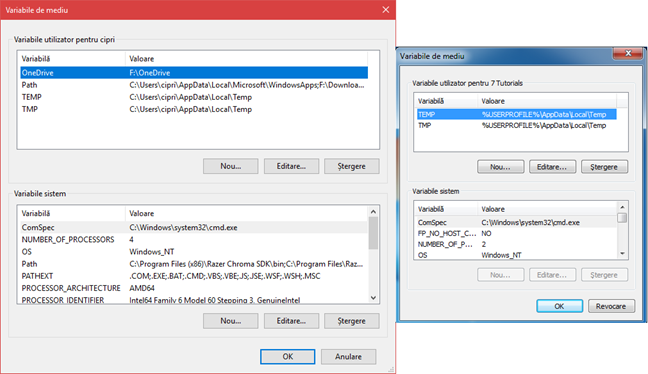This screenshot has height=374, width=648.
Task: Select NUMBER_OF_PROCESSORS row in left dialog
Action: coord(194,240)
